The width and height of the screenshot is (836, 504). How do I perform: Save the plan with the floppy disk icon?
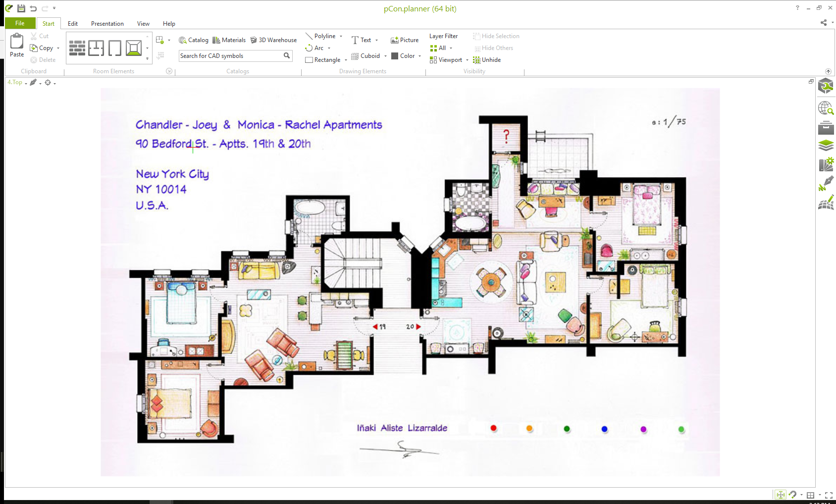(x=21, y=8)
